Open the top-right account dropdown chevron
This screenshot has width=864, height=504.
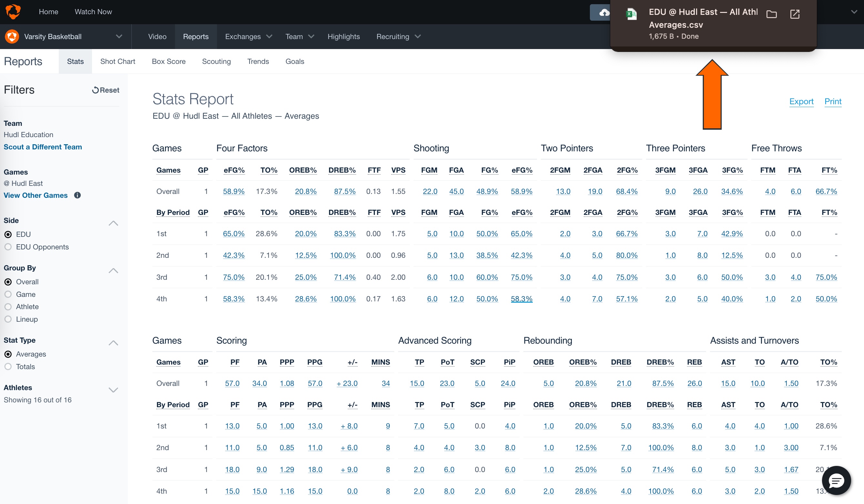[x=854, y=12]
